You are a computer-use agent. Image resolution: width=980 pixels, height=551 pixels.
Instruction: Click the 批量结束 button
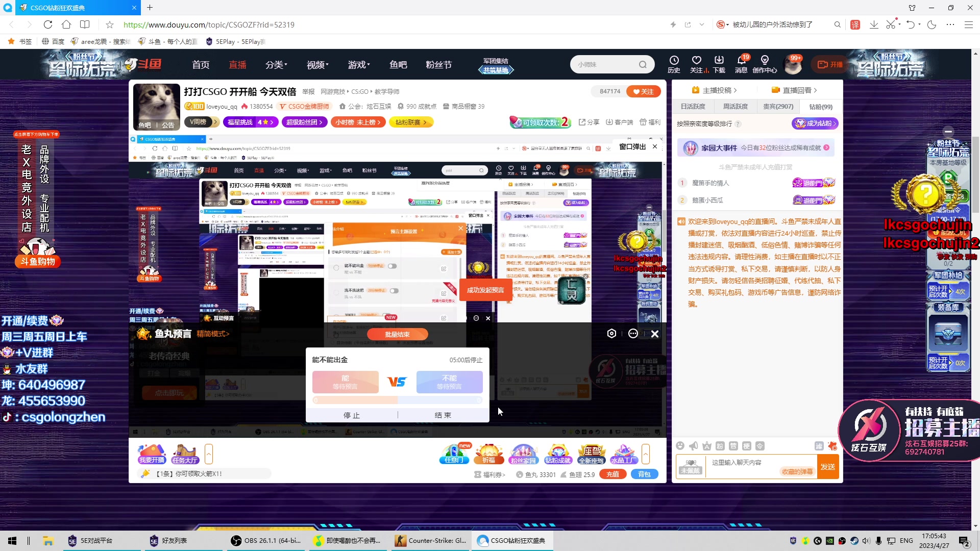click(397, 335)
